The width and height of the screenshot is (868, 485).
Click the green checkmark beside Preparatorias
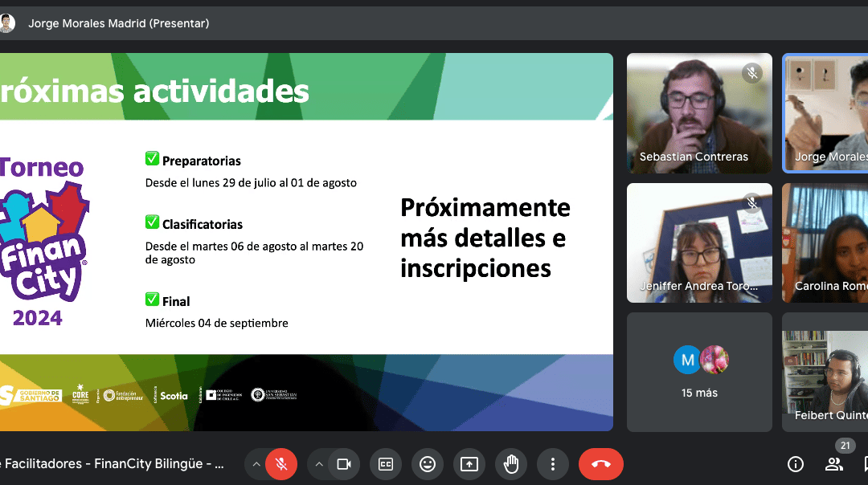coord(152,159)
